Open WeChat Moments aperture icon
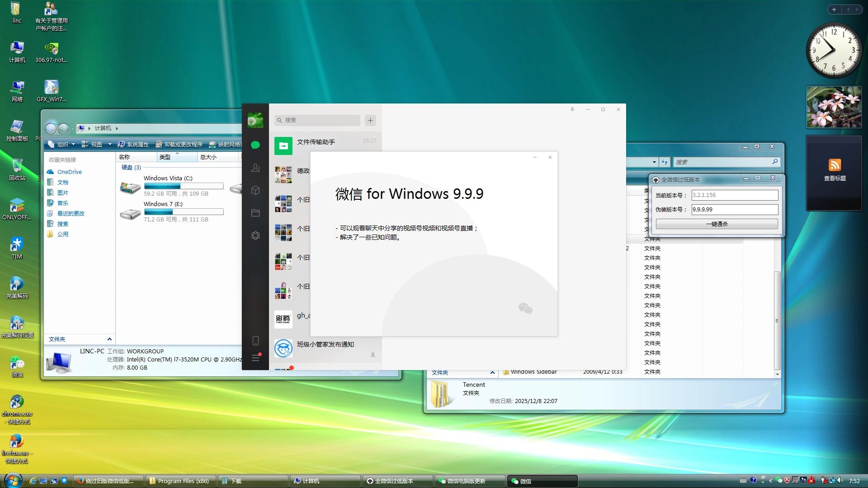This screenshot has width=868, height=488. (255, 235)
